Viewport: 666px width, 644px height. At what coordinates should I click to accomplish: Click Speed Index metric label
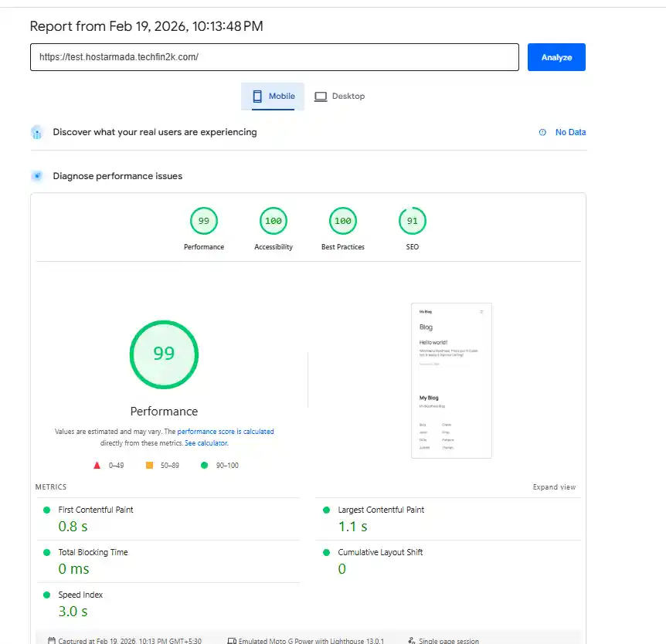point(80,595)
